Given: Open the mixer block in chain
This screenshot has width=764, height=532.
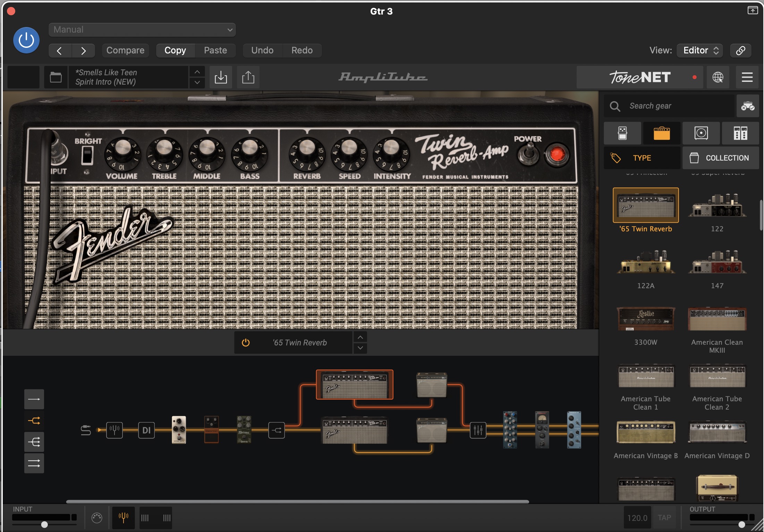Looking at the screenshot, I should [x=478, y=430].
